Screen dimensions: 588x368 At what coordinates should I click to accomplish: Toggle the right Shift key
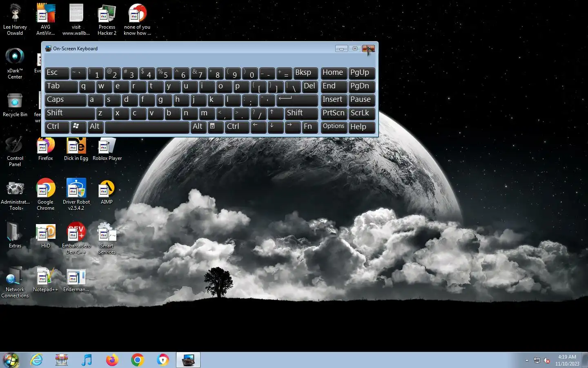(301, 113)
